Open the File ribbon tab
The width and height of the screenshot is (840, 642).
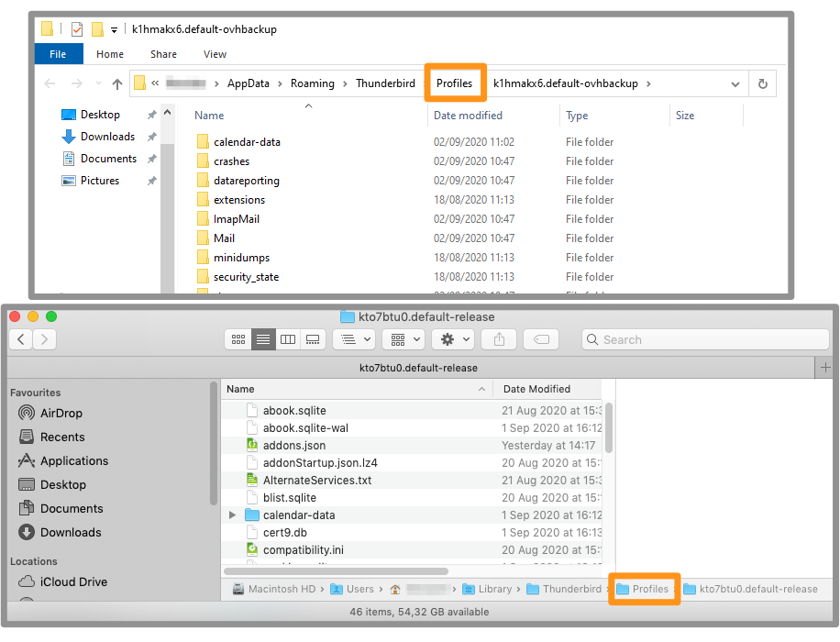point(58,54)
